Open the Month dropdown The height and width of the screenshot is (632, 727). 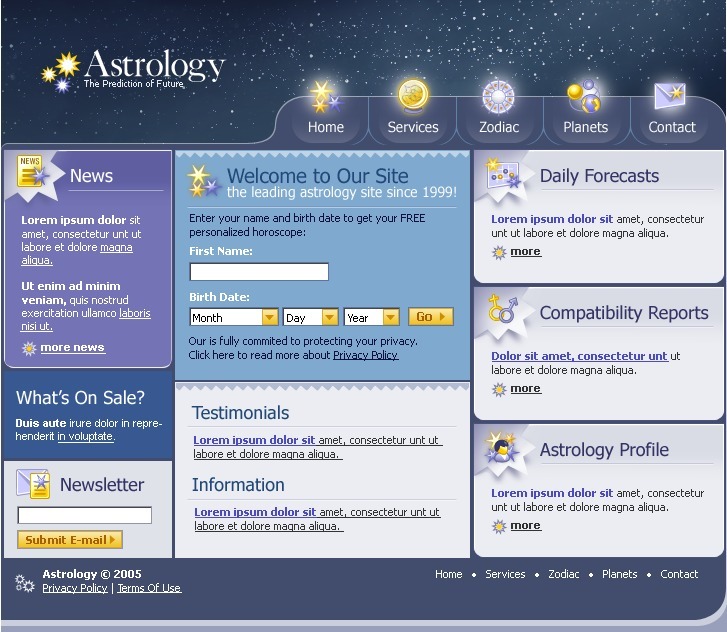click(234, 317)
